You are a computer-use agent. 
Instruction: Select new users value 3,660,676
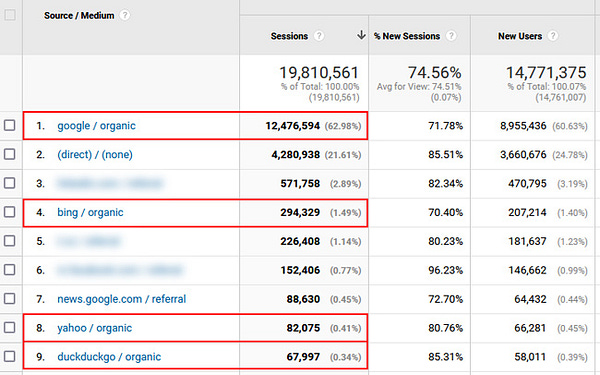(523, 155)
